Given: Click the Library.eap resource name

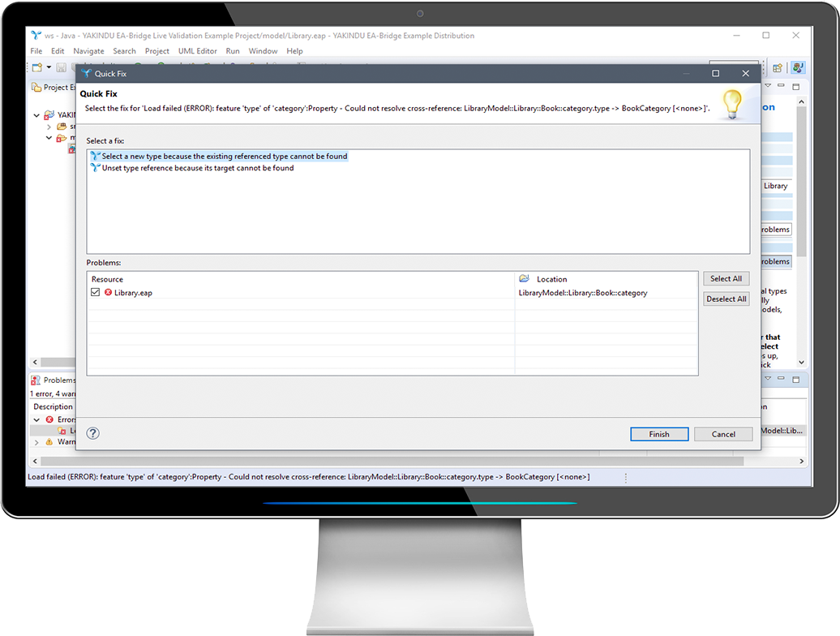Looking at the screenshot, I should click(133, 293).
